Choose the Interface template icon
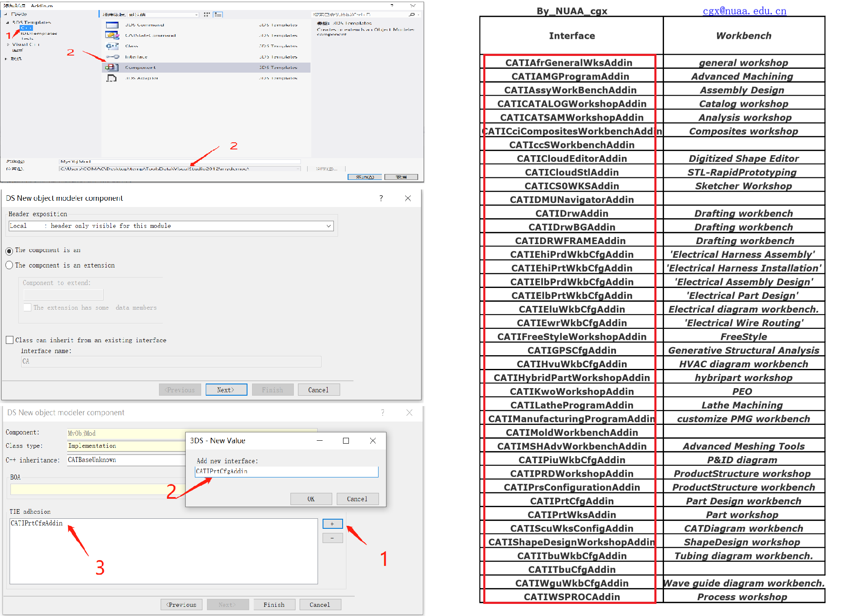Viewport: 843px width, 616px height. click(x=112, y=57)
